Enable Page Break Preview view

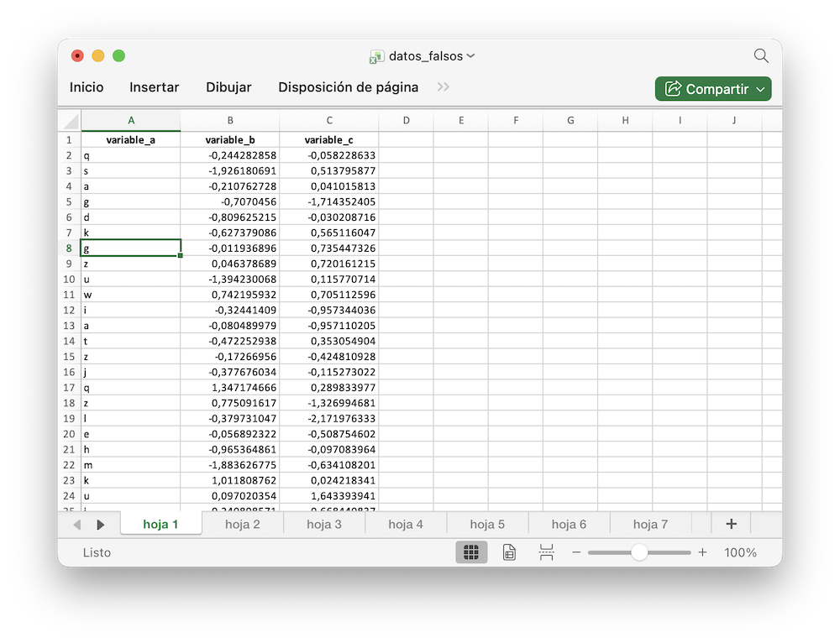point(546,552)
